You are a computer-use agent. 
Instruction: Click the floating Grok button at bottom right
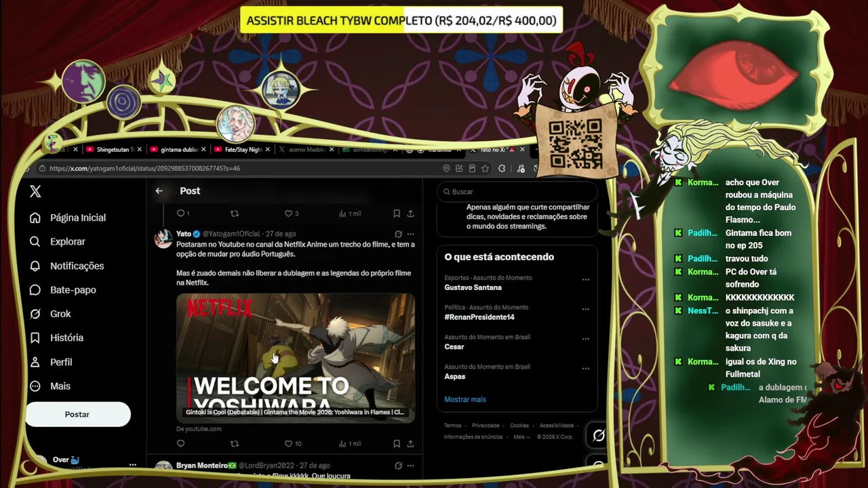point(598,436)
